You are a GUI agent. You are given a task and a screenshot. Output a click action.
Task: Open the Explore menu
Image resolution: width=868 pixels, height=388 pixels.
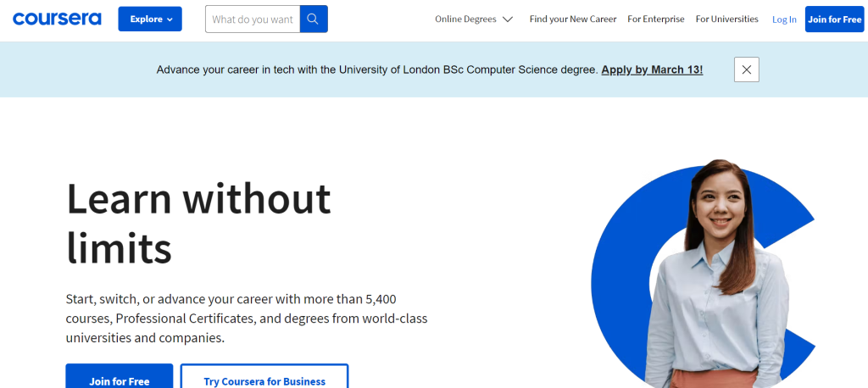coord(150,19)
